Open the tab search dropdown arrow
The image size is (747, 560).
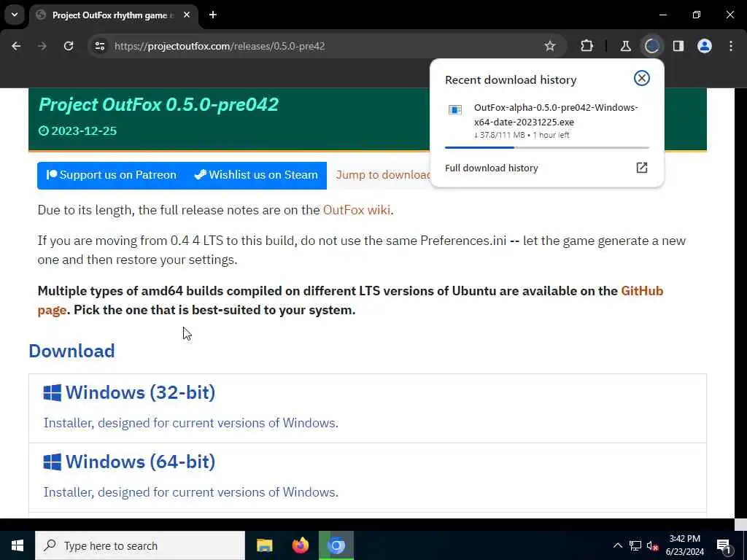click(x=15, y=15)
